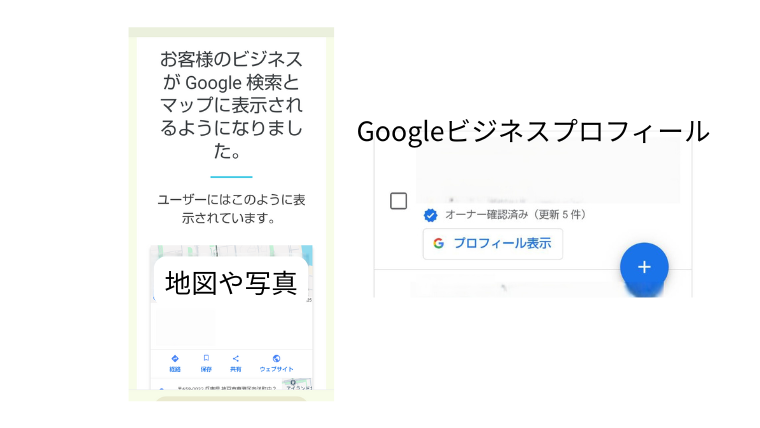760x428 pixels.
Task: Click the Google G logo icon
Action: click(439, 243)
